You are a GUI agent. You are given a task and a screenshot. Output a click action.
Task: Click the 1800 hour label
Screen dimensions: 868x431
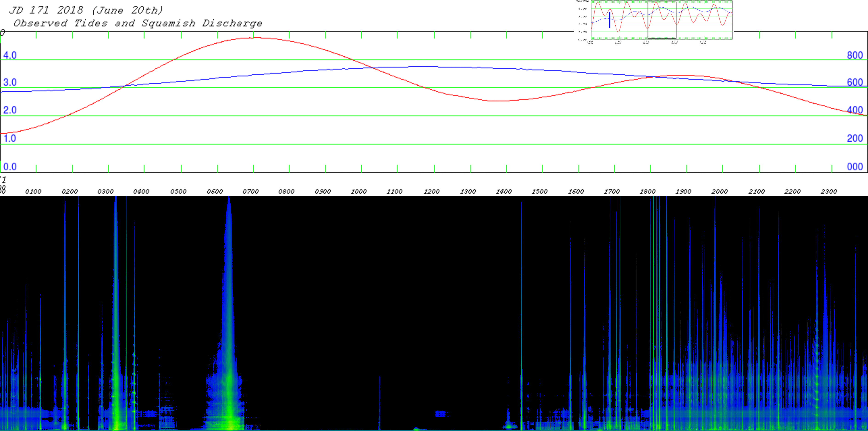648,192
